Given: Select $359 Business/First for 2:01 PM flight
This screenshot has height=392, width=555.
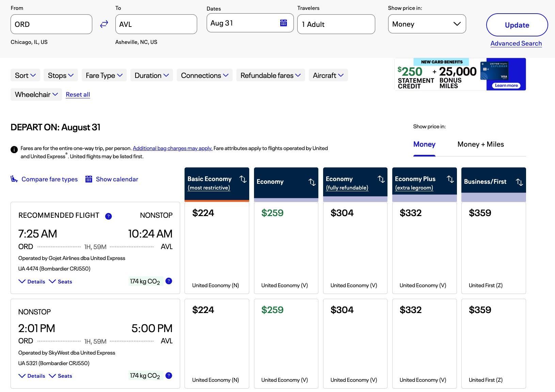Looking at the screenshot, I should (x=493, y=344).
